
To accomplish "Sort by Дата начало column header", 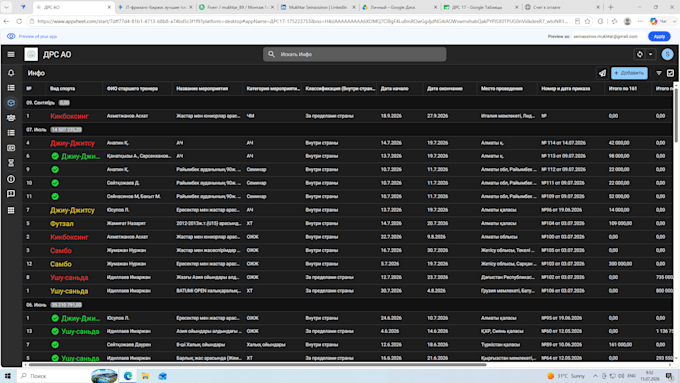I will [x=395, y=88].
